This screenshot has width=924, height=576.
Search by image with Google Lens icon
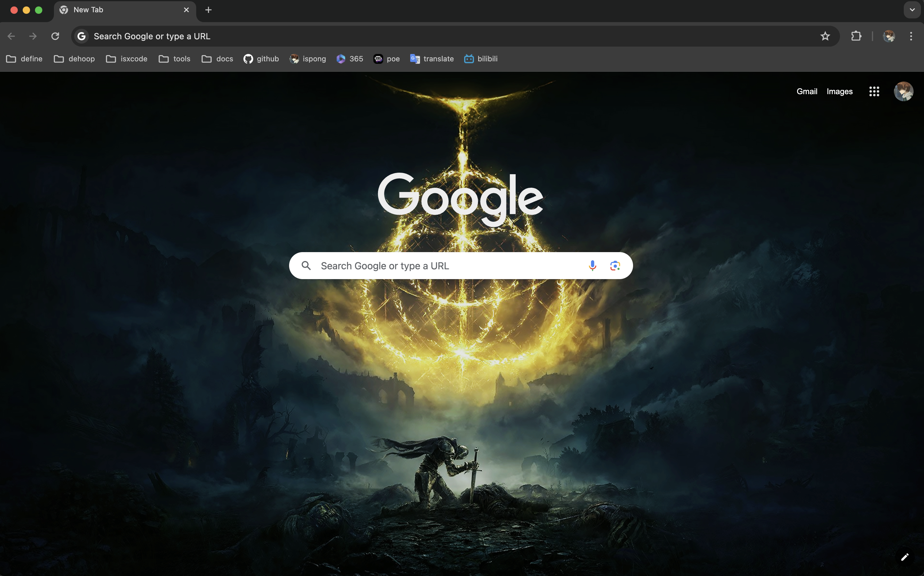[x=615, y=266]
